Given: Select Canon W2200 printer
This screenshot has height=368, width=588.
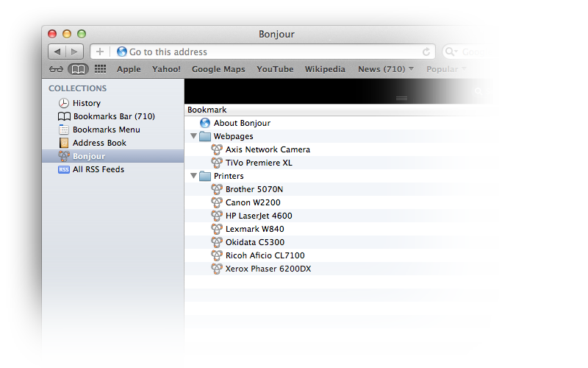Looking at the screenshot, I should pyautogui.click(x=253, y=202).
